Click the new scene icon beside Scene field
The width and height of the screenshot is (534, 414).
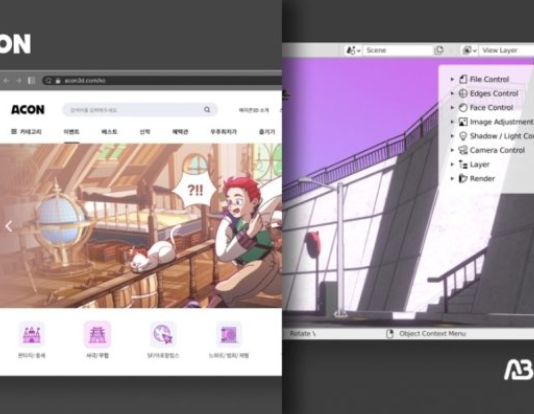coord(439,50)
